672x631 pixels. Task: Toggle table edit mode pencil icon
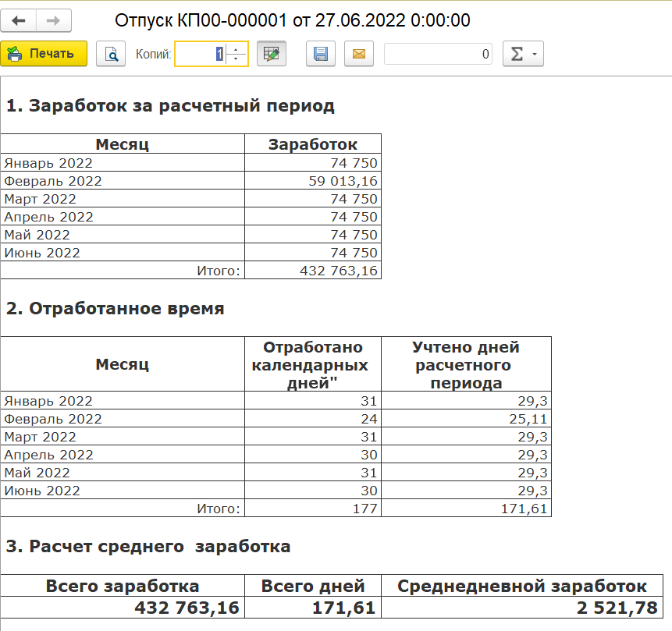pos(272,54)
